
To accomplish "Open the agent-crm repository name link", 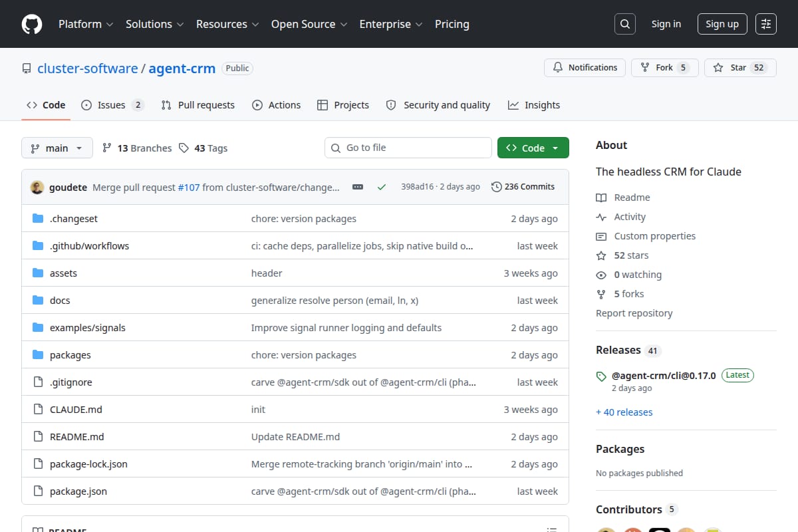I will [x=182, y=68].
